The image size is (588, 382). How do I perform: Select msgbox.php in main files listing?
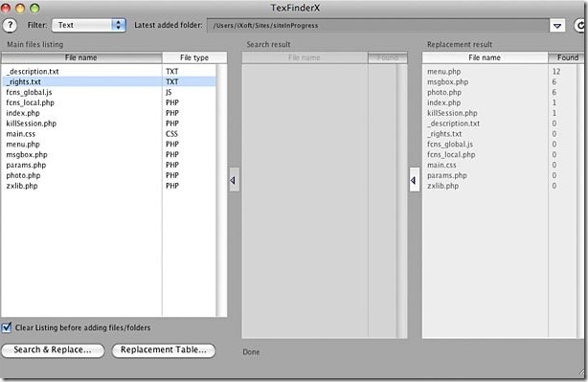[x=109, y=154]
